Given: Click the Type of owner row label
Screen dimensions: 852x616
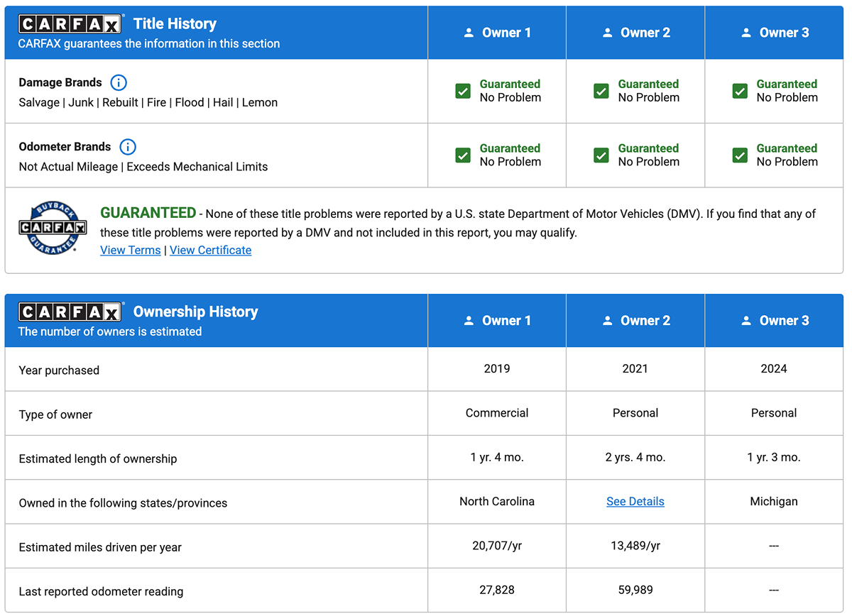Looking at the screenshot, I should click(x=55, y=414).
